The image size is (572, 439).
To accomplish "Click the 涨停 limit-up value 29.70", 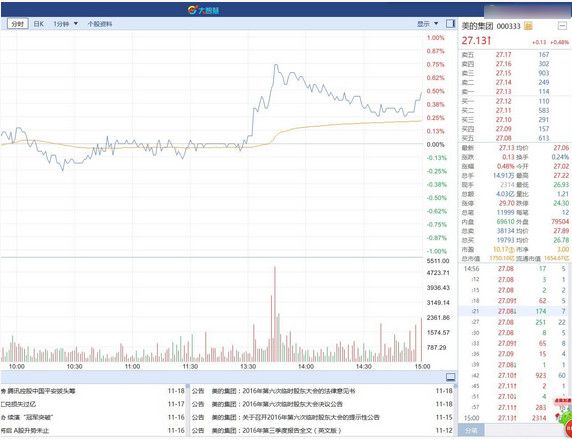I will (506, 203).
